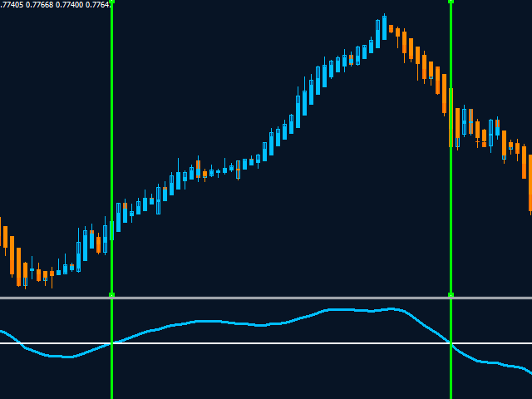
Task: Click the blue oscillator line peak
Action: coord(392,308)
